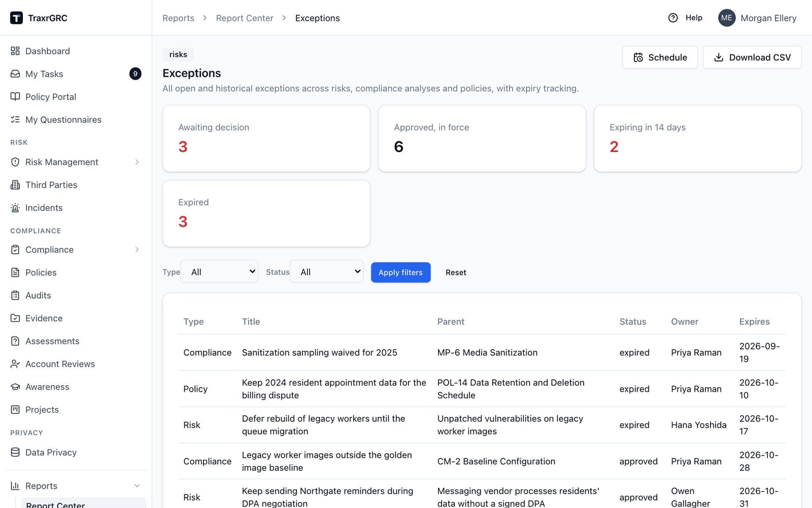Click the Policies document icon
The width and height of the screenshot is (812, 508).
(15, 272)
